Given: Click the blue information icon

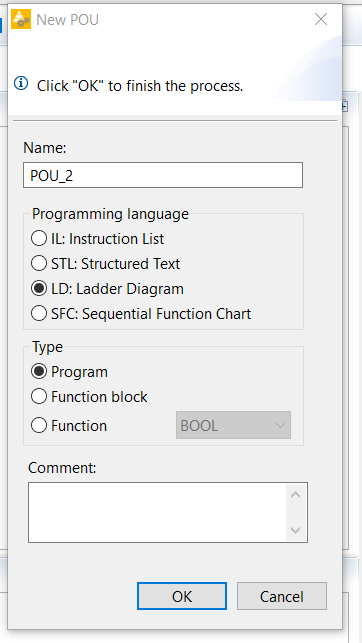Looking at the screenshot, I should pos(21,84).
